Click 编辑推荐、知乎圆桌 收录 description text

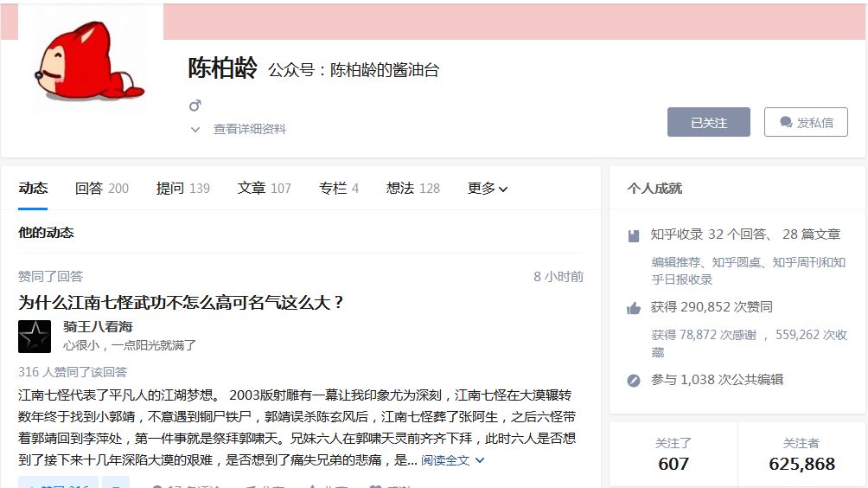[749, 271]
